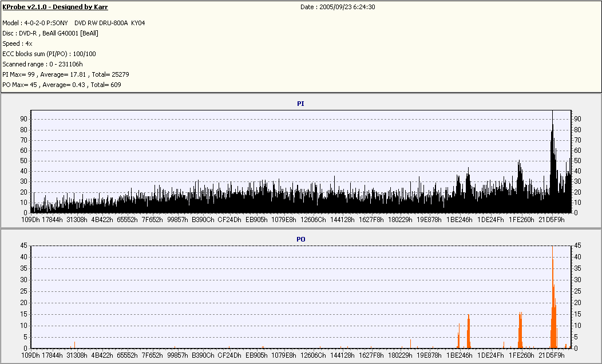Click the tallest orange PO spike reaching 45
602x364 pixels.
click(x=552, y=297)
